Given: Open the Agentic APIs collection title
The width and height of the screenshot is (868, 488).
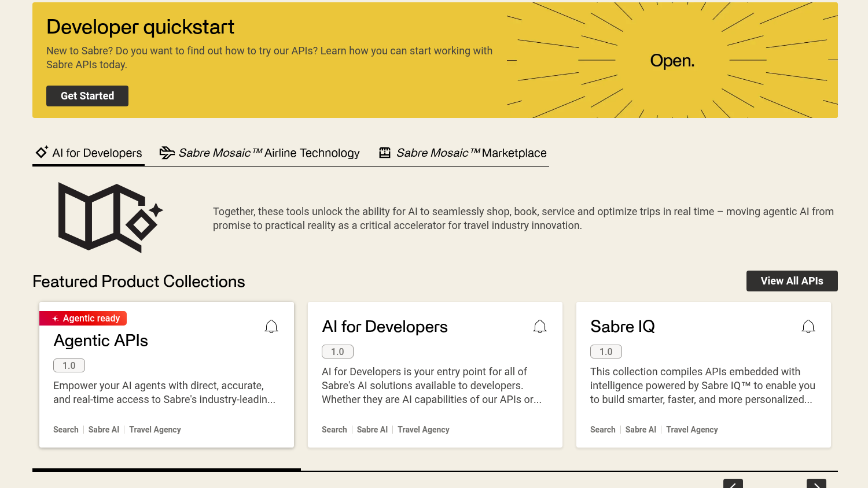Looking at the screenshot, I should (x=101, y=341).
